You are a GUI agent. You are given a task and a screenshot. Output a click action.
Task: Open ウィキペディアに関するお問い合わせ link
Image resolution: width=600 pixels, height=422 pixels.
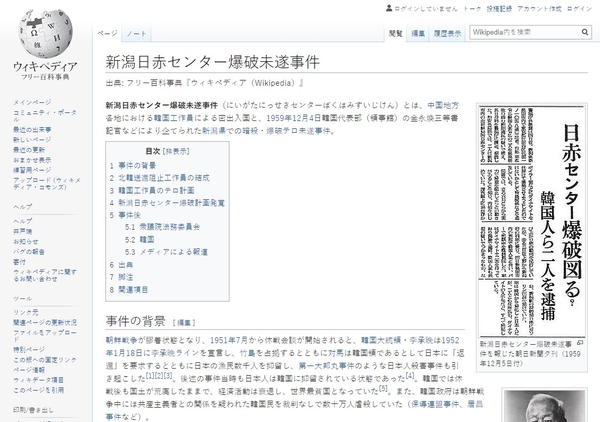coord(45,275)
